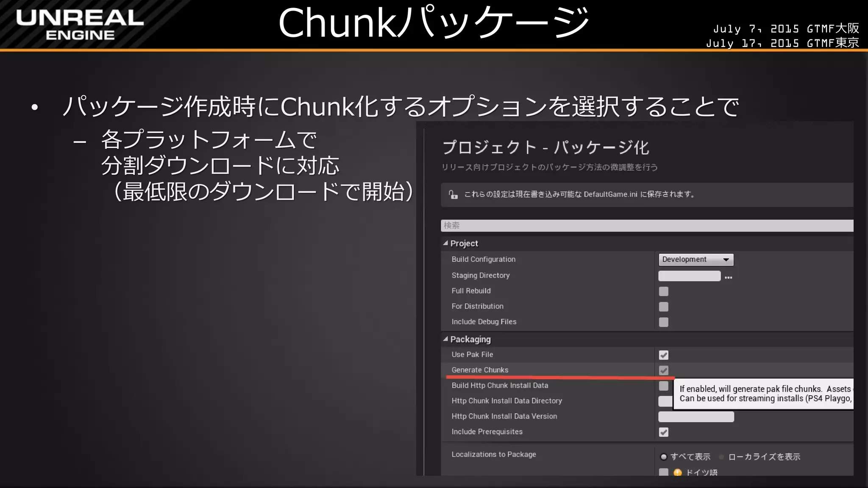The image size is (868, 488).
Task: Click the Build Configuration label
Action: click(484, 259)
